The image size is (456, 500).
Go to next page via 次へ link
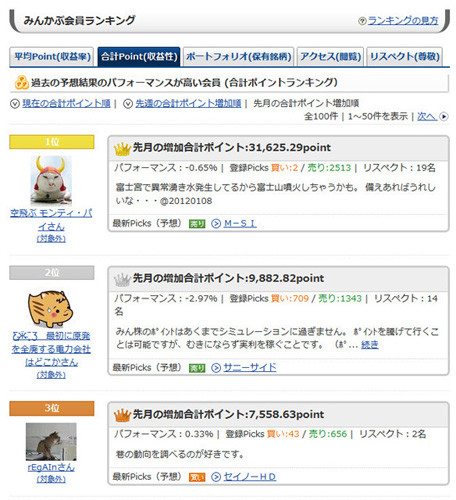[427, 116]
